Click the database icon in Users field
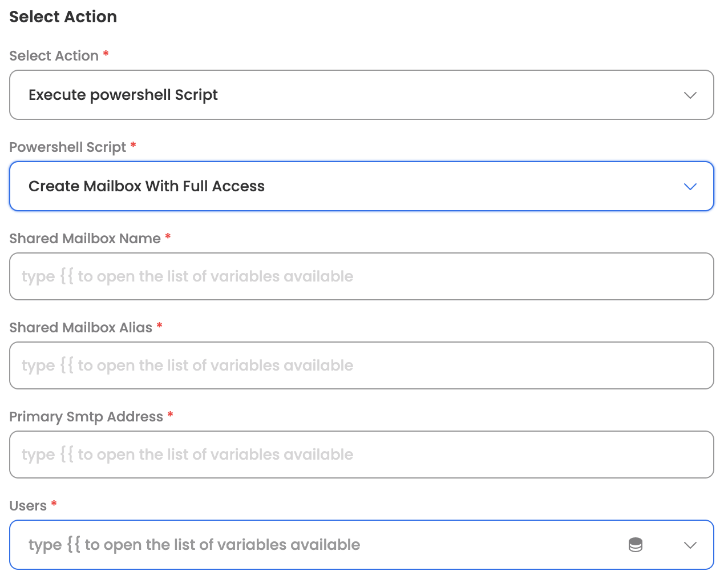Image resolution: width=728 pixels, height=587 pixels. click(635, 545)
